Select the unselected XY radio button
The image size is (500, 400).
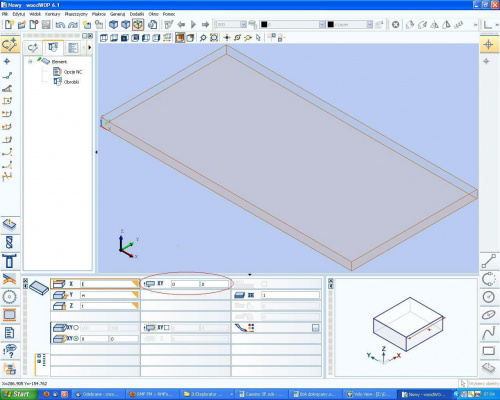[76, 328]
